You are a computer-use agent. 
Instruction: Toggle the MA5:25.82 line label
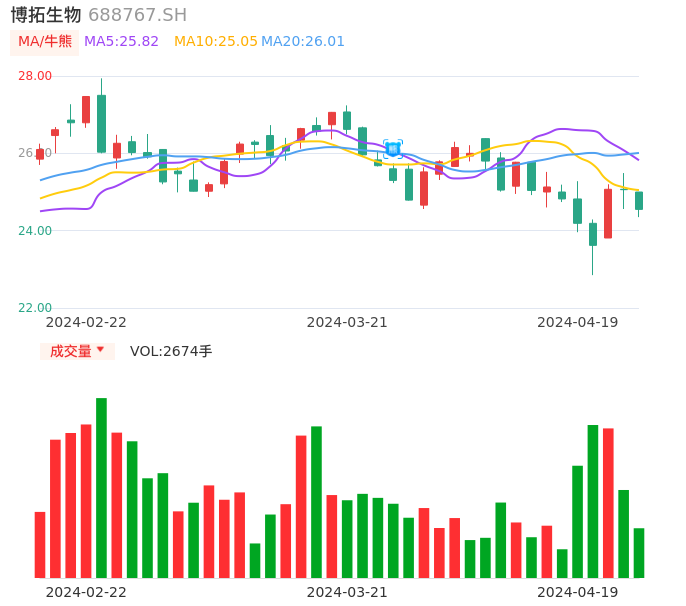point(121,42)
